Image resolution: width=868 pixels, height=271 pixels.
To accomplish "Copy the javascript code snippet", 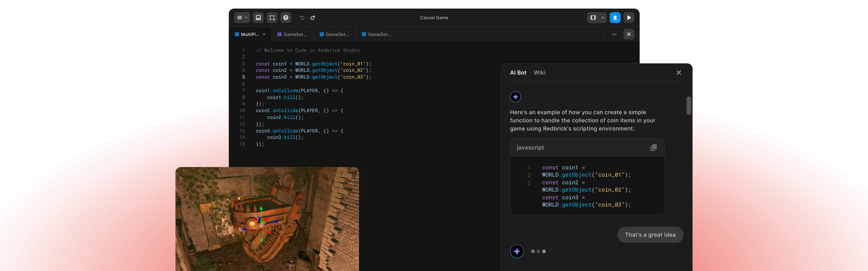I will (x=653, y=147).
